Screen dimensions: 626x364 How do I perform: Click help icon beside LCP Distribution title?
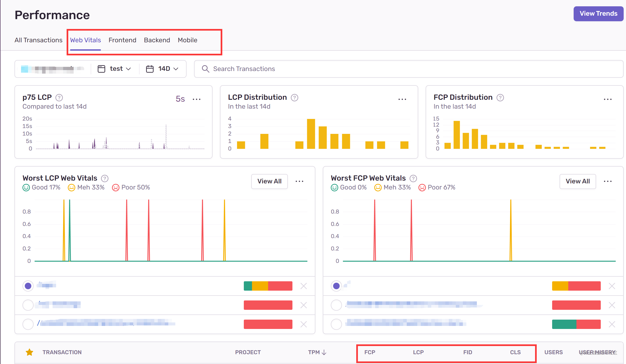tap(294, 98)
